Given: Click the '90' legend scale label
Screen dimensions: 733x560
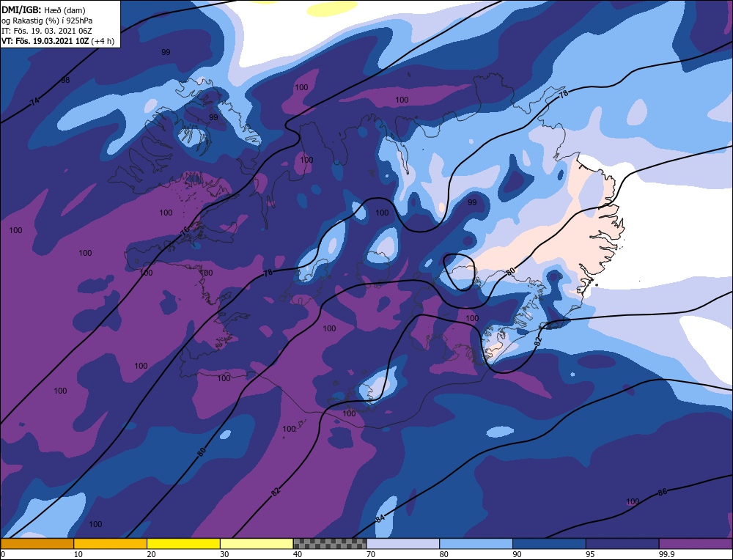Looking at the screenshot, I should 517,554.
